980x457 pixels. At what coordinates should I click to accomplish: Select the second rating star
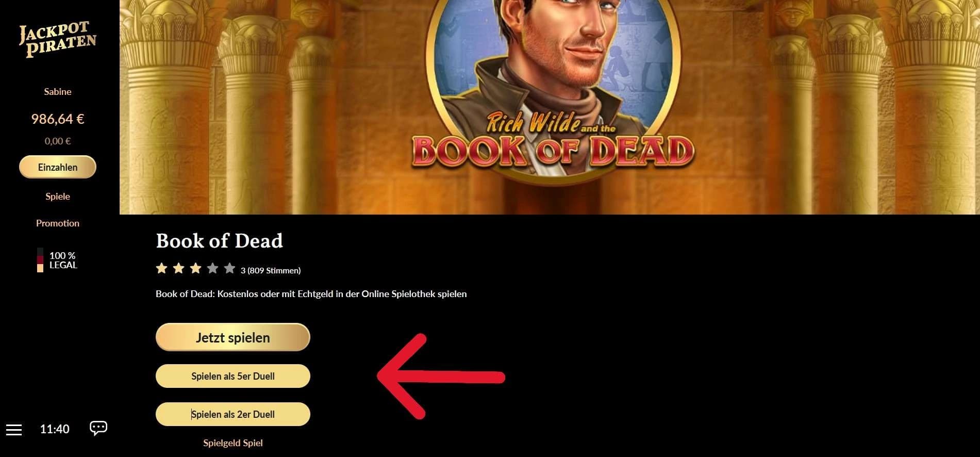[178, 268]
